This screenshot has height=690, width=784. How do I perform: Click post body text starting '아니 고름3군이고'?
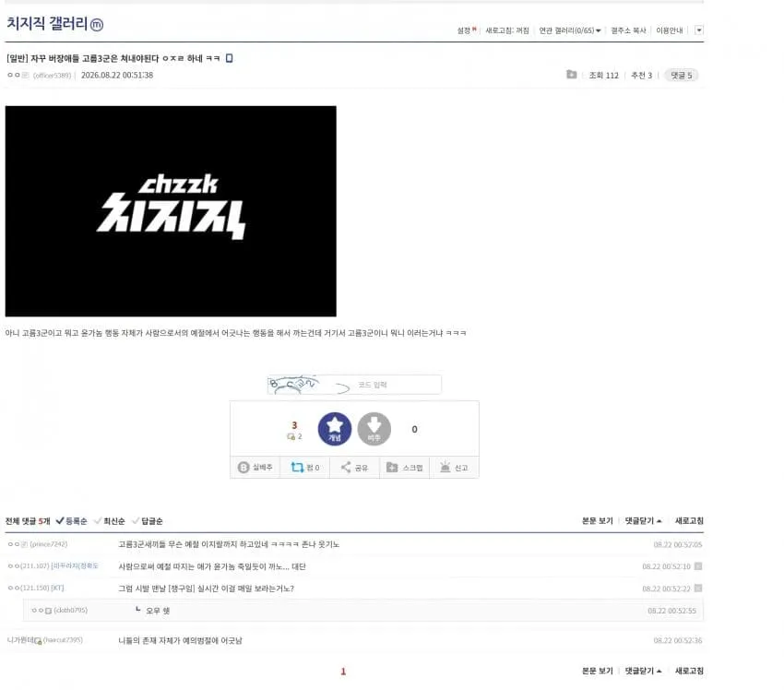click(x=235, y=333)
